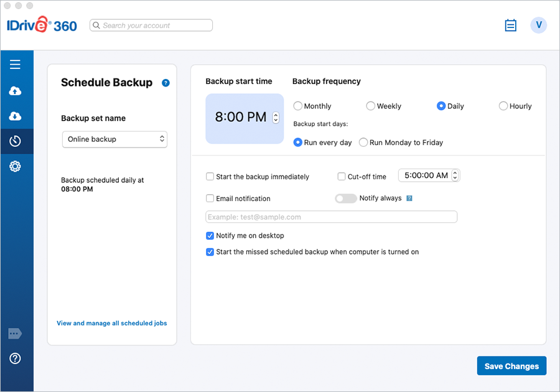This screenshot has width=560, height=392.
Task: Open the settings gear icon in sidebar
Action: point(16,166)
